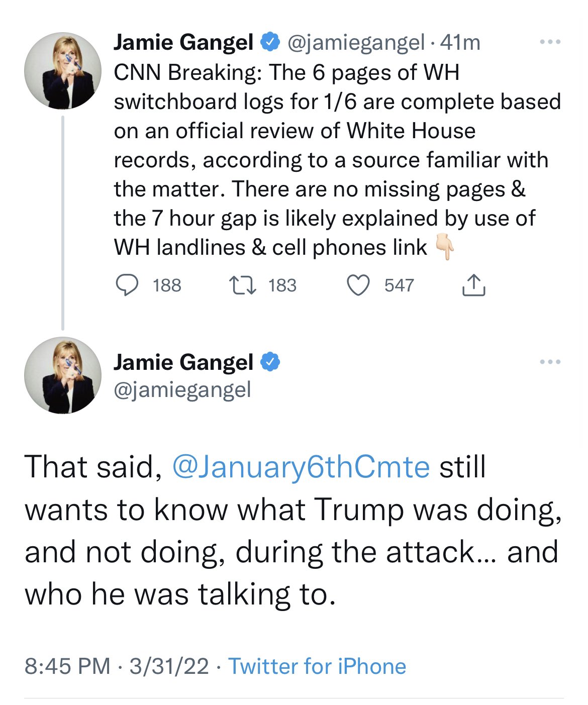Open the profile photo on the second tweet
The width and height of the screenshot is (588, 705).
point(63,375)
